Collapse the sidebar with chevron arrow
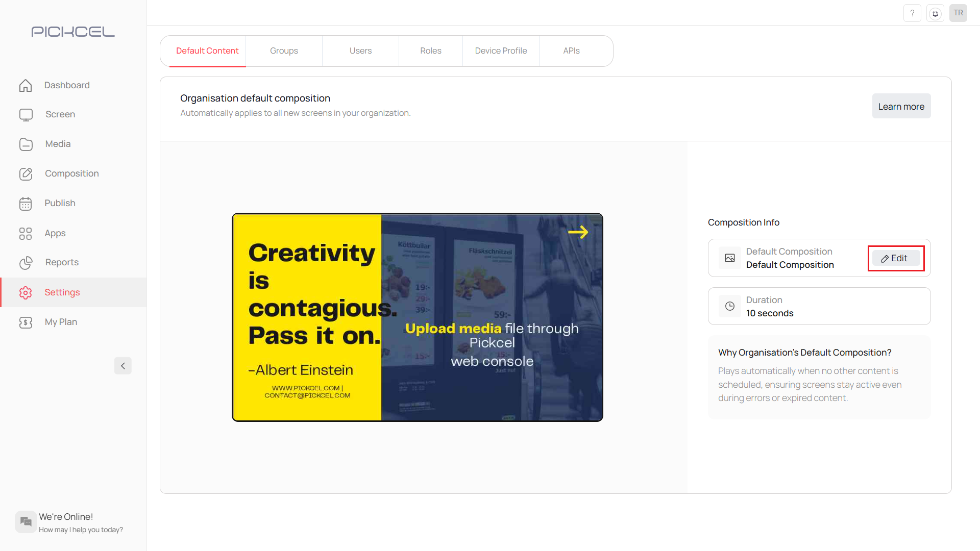The width and height of the screenshot is (980, 551). tap(122, 366)
